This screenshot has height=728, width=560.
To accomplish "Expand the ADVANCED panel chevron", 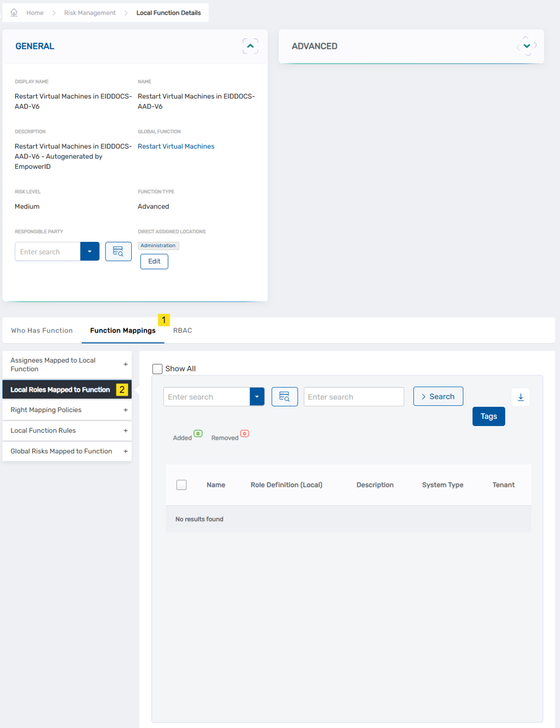I will click(527, 46).
